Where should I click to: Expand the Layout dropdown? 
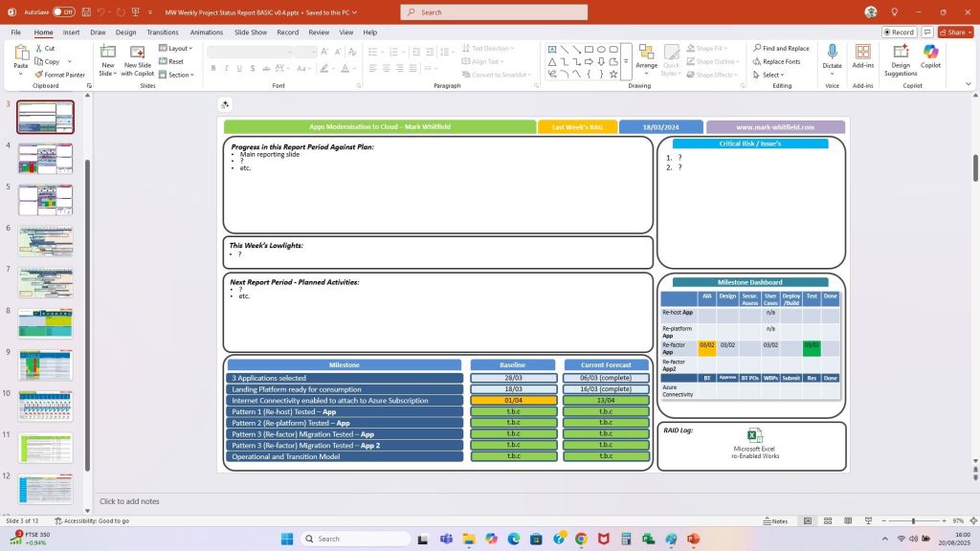(x=175, y=48)
